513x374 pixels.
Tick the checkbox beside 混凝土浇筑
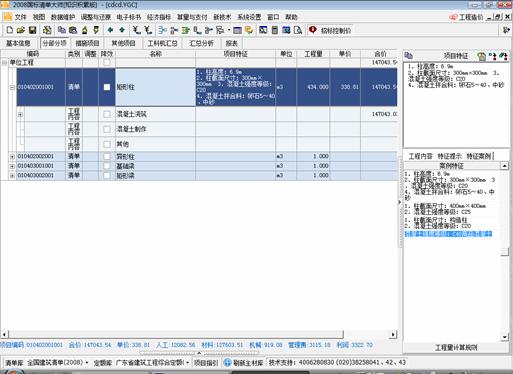tap(107, 114)
